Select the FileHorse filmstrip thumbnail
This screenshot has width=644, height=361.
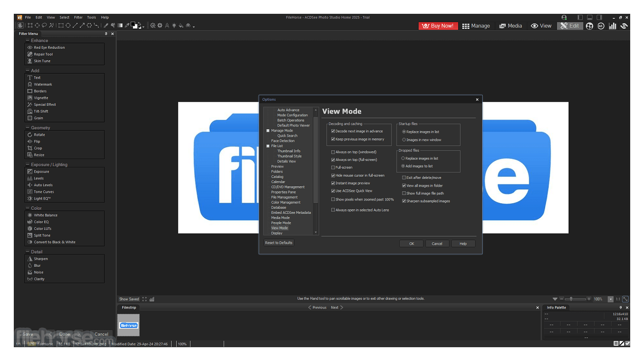pyautogui.click(x=129, y=325)
